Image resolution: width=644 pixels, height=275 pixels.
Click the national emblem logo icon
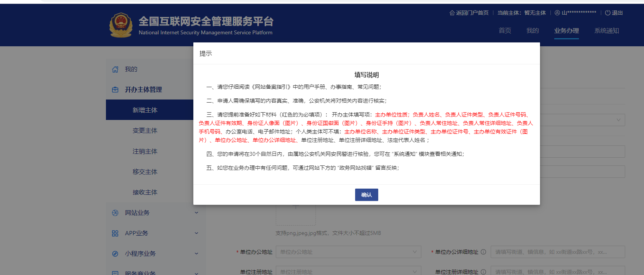click(121, 25)
